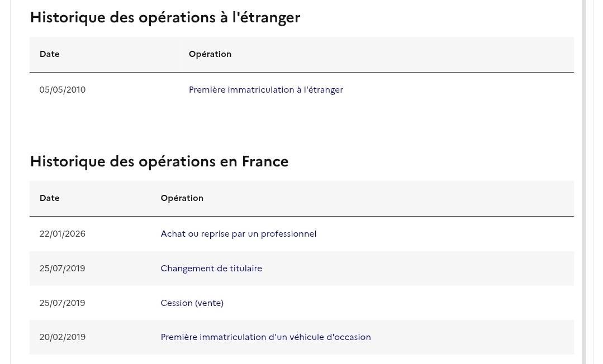Screen dimensions: 603x364
Task: Click the Opération header in the France table
Action: click(x=182, y=198)
